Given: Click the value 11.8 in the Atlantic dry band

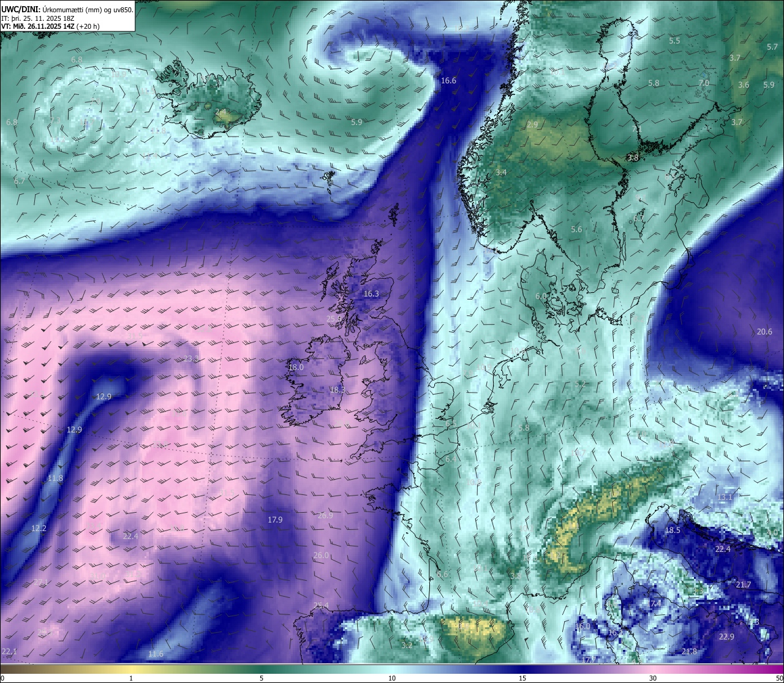Looking at the screenshot, I should coord(55,478).
